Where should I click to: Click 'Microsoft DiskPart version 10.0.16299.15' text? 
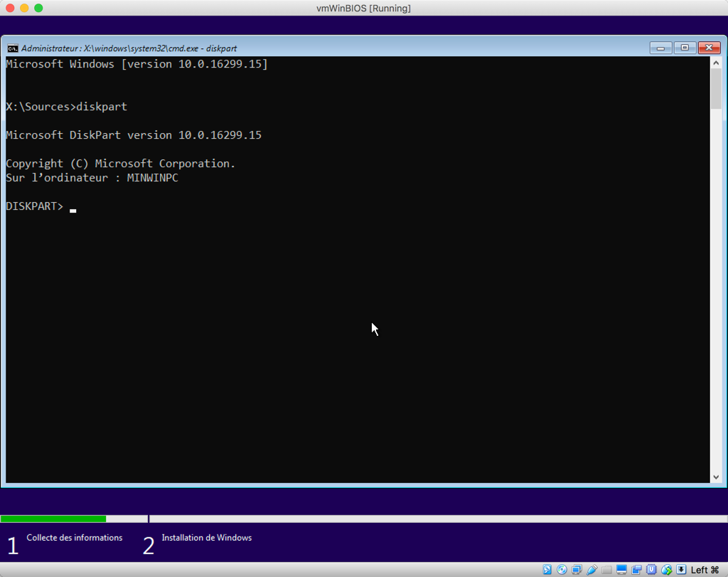[134, 135]
